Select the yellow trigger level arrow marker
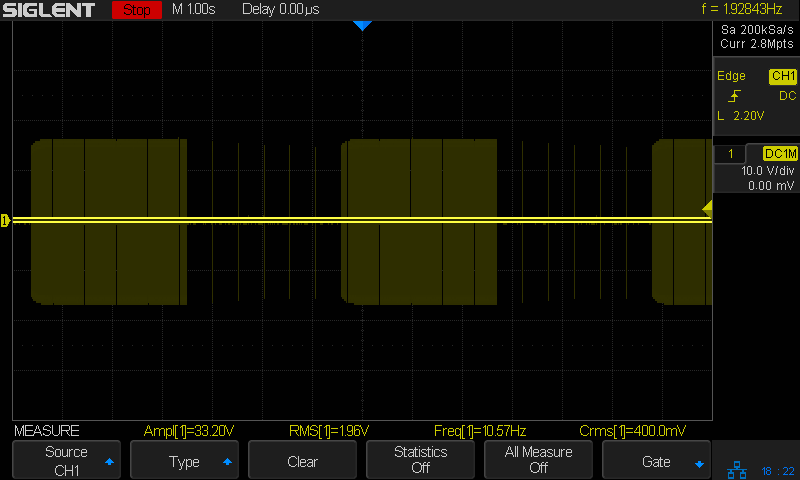This screenshot has height=480, width=800. [x=707, y=208]
